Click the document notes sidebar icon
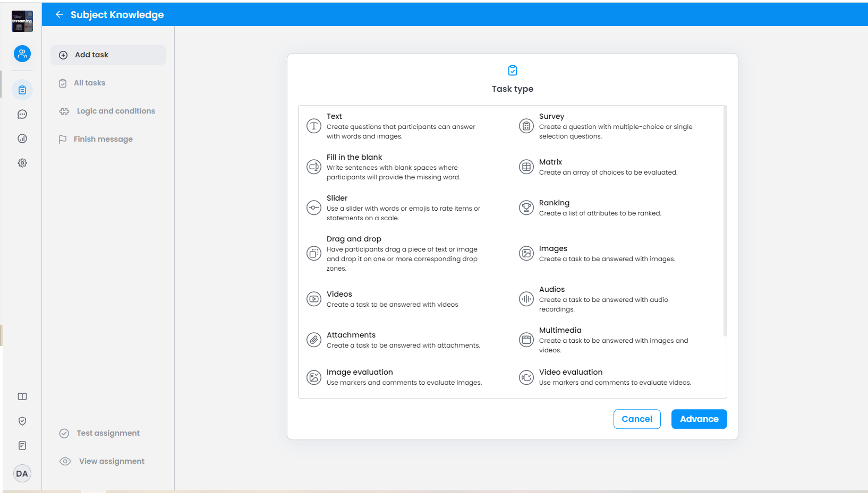 point(22,445)
